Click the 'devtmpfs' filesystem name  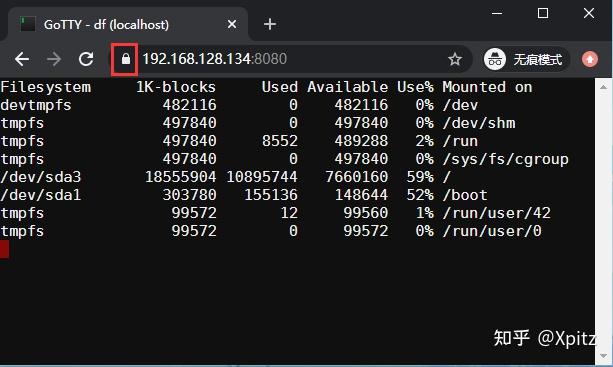(36, 106)
